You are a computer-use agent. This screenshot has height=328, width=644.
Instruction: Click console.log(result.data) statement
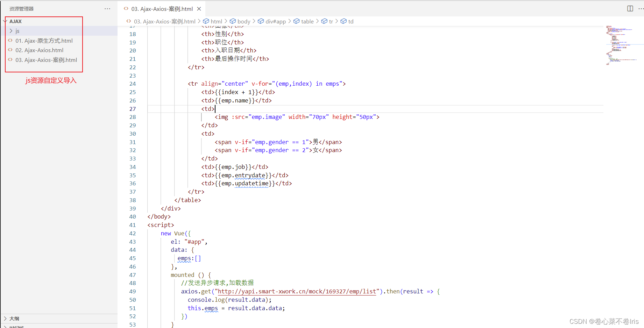click(229, 300)
